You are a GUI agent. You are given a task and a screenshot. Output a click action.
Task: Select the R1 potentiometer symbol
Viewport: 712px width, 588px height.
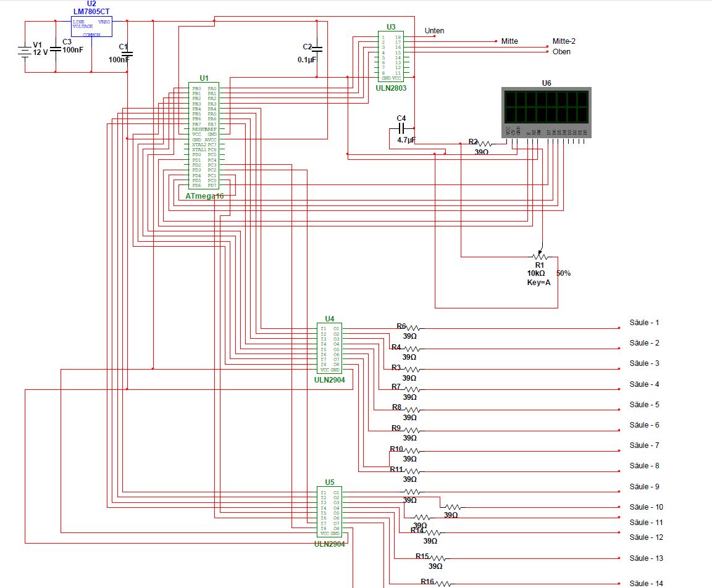tap(540, 255)
